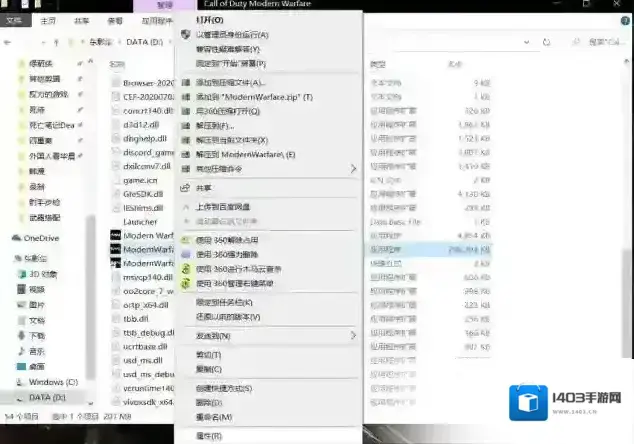Open the address bar history dropdown
Image resolution: width=634 pixels, height=444 pixels.
526,42
